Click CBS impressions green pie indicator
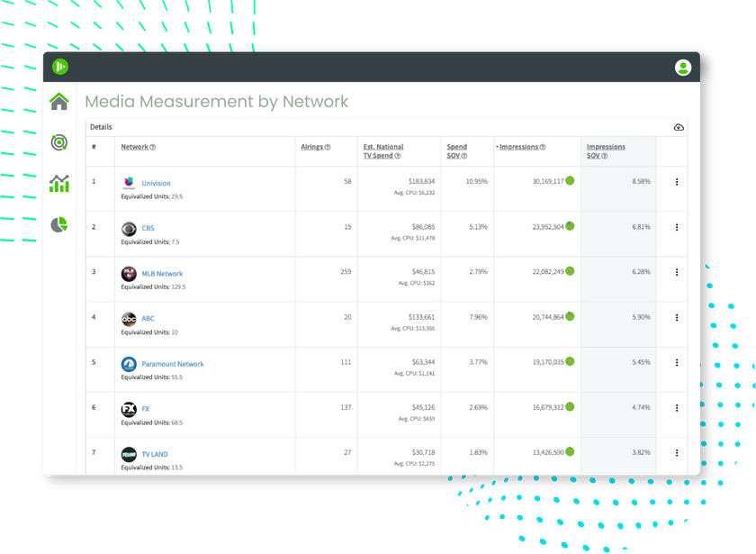This screenshot has height=554, width=756. click(570, 226)
